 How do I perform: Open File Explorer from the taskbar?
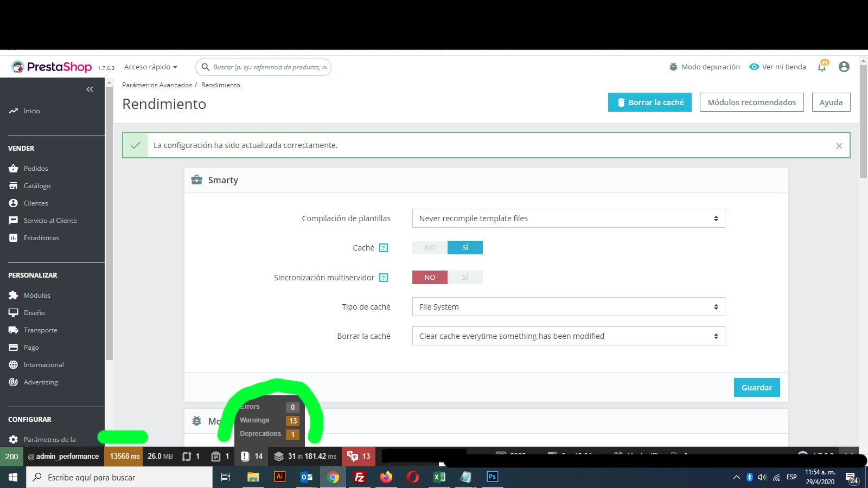[x=253, y=477]
